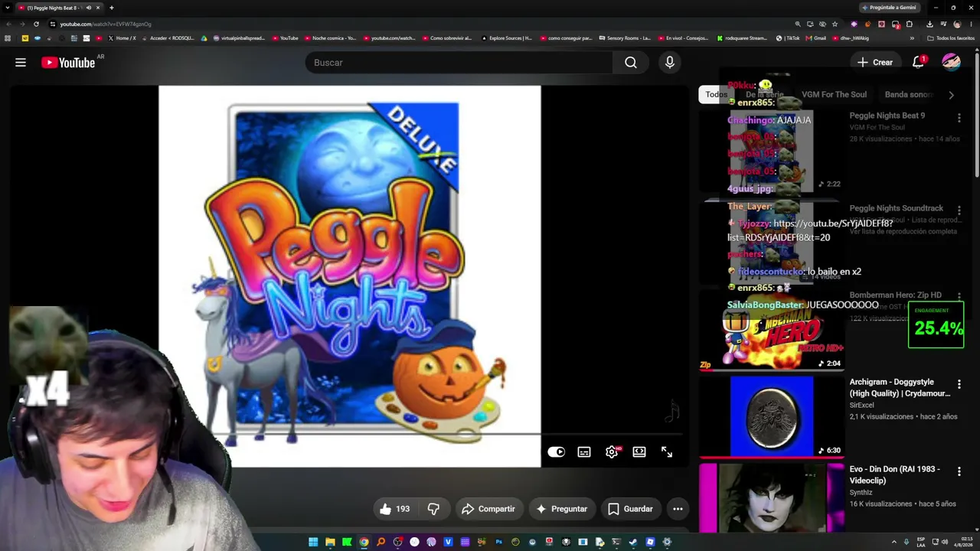Show hidden system tray icons
Screen dimensions: 980x551
[x=893, y=542]
